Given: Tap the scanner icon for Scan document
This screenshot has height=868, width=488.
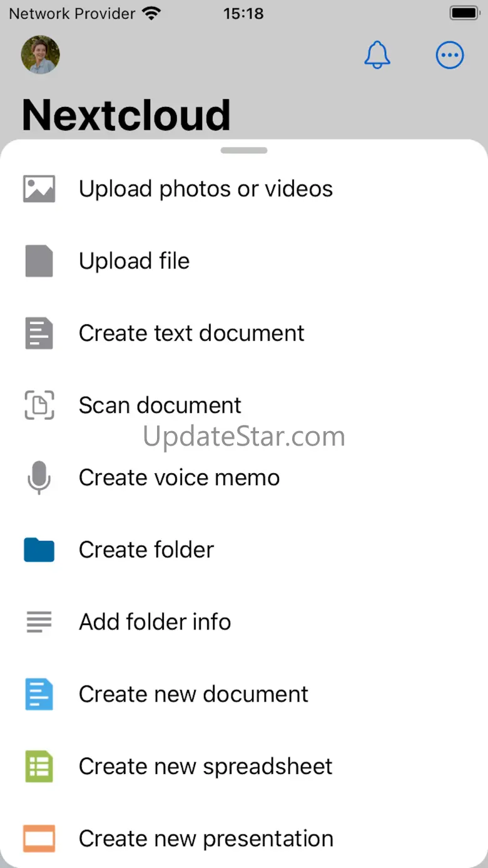Looking at the screenshot, I should coord(39,405).
